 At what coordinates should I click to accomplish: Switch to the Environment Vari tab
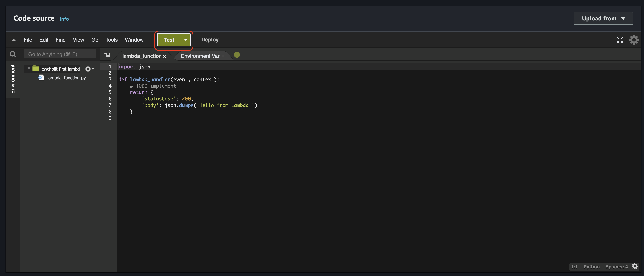[x=200, y=56]
